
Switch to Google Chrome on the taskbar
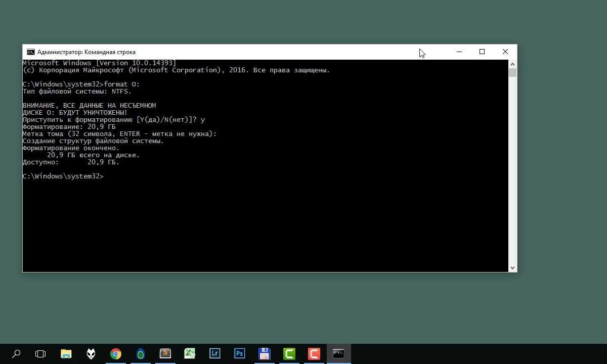pos(116,354)
